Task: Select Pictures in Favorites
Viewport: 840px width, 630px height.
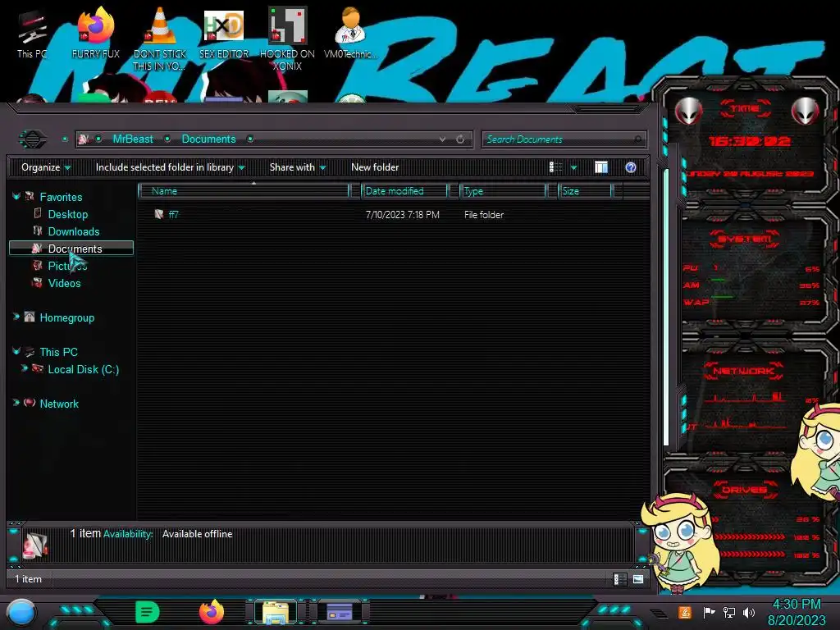Action: pyautogui.click(x=67, y=266)
